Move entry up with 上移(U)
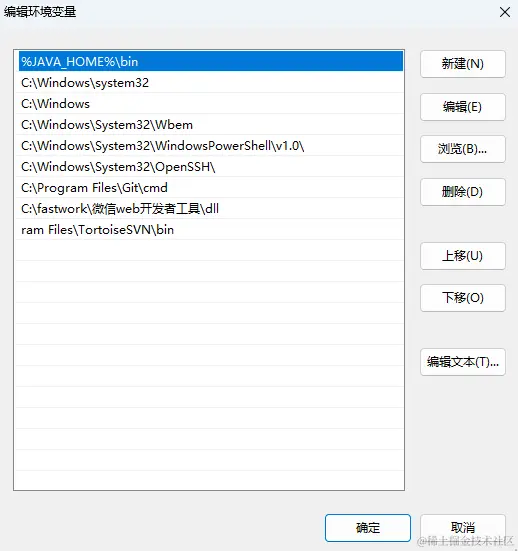Viewport: 518px width, 551px height. [463, 256]
